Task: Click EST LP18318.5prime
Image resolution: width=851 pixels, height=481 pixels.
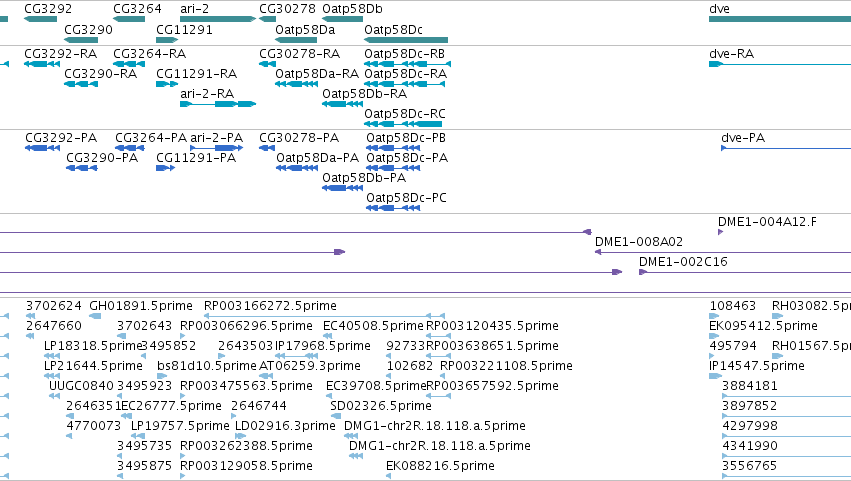Action: tap(93, 346)
